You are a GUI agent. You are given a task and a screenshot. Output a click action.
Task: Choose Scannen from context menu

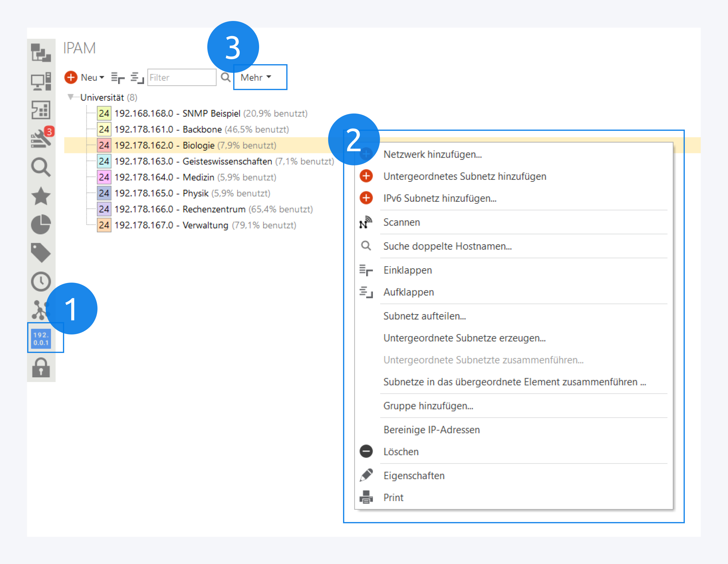(x=401, y=222)
